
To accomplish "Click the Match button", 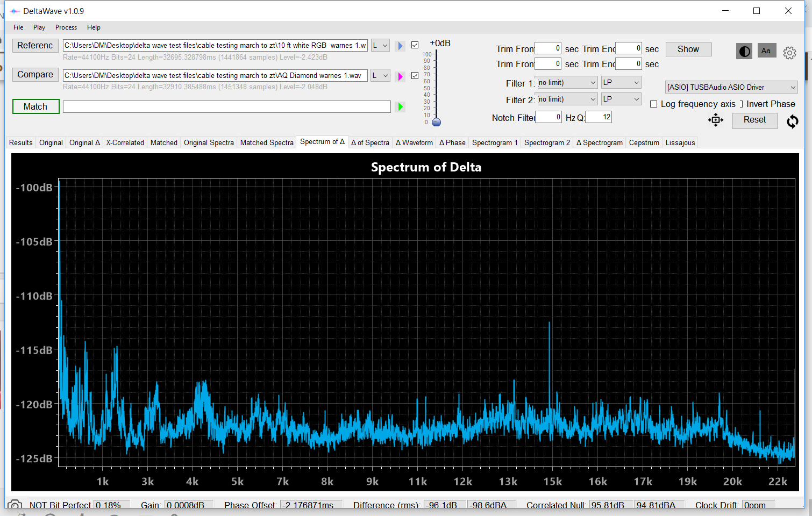I will pos(35,106).
